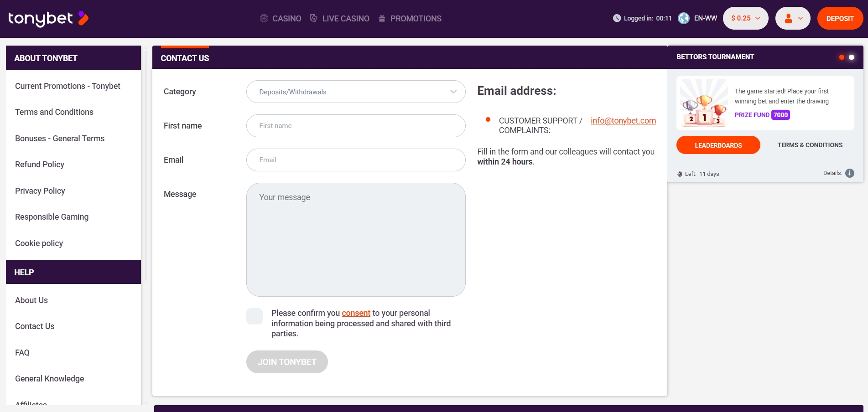Click the user profile icon
This screenshot has height=412, width=868.
pos(788,18)
